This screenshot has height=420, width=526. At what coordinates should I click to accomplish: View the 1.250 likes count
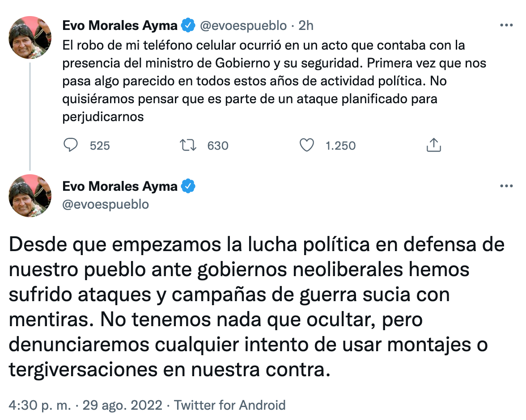(340, 145)
